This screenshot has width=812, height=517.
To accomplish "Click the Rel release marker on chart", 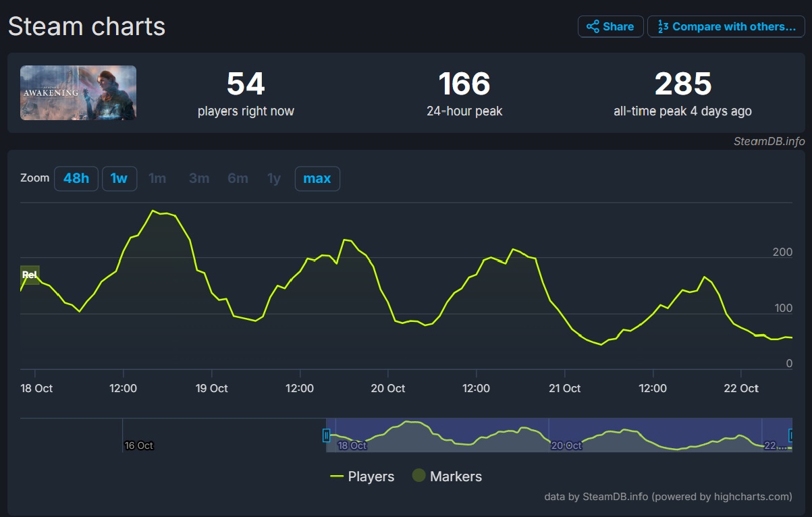I will 30,275.
